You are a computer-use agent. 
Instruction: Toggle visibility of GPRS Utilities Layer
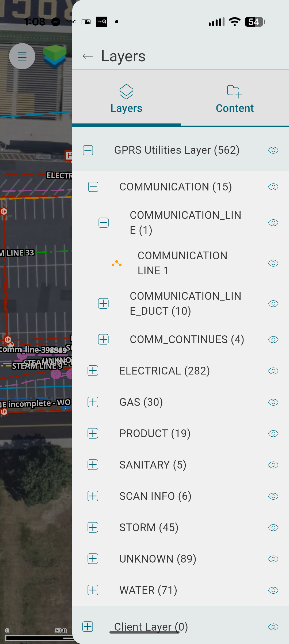[273, 150]
